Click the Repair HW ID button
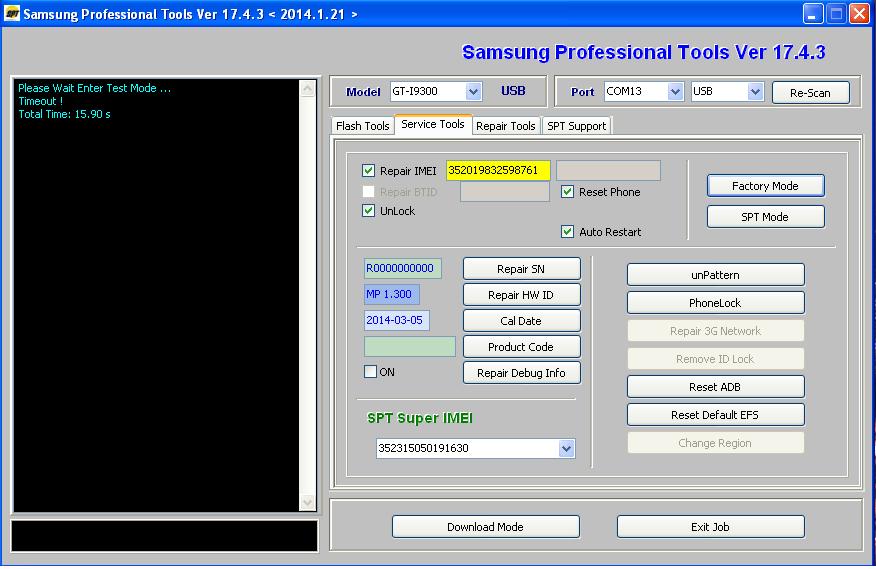 (521, 295)
